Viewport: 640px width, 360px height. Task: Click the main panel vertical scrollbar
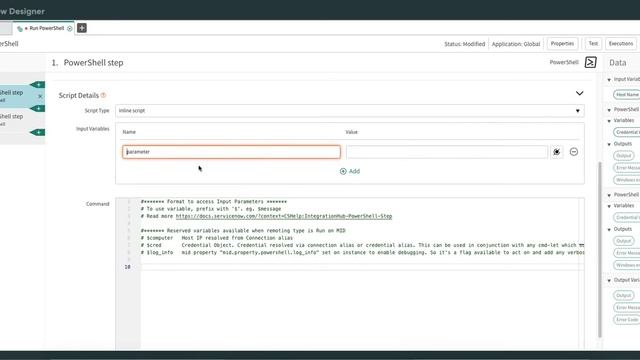click(x=600, y=249)
